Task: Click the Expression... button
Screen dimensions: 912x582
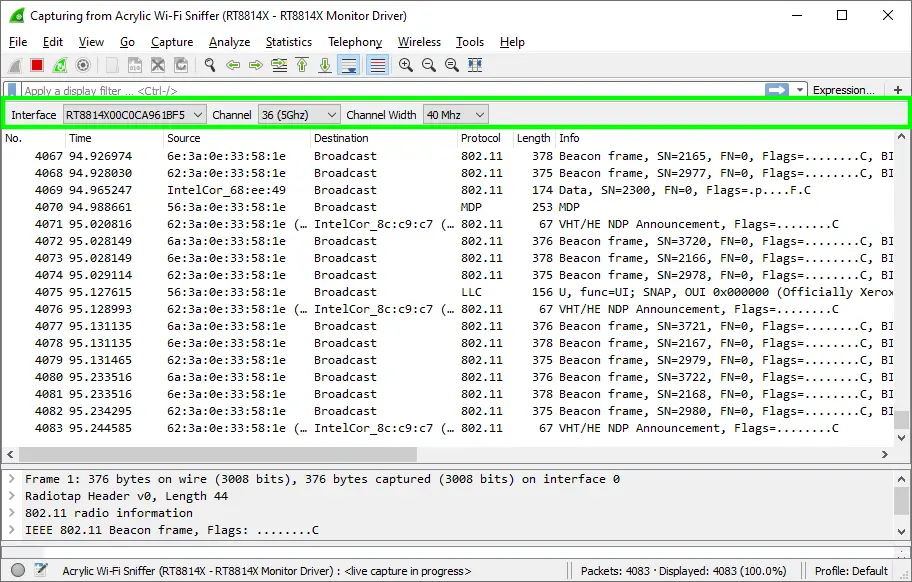Action: [843, 90]
